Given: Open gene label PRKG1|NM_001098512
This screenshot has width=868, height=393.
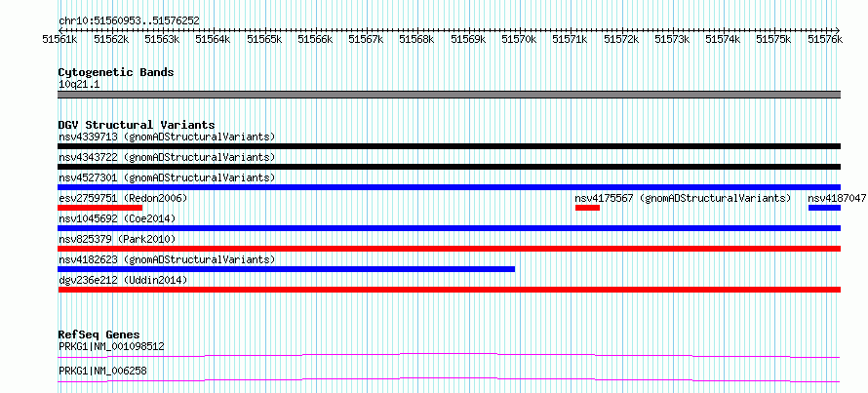Looking at the screenshot, I should [x=111, y=346].
